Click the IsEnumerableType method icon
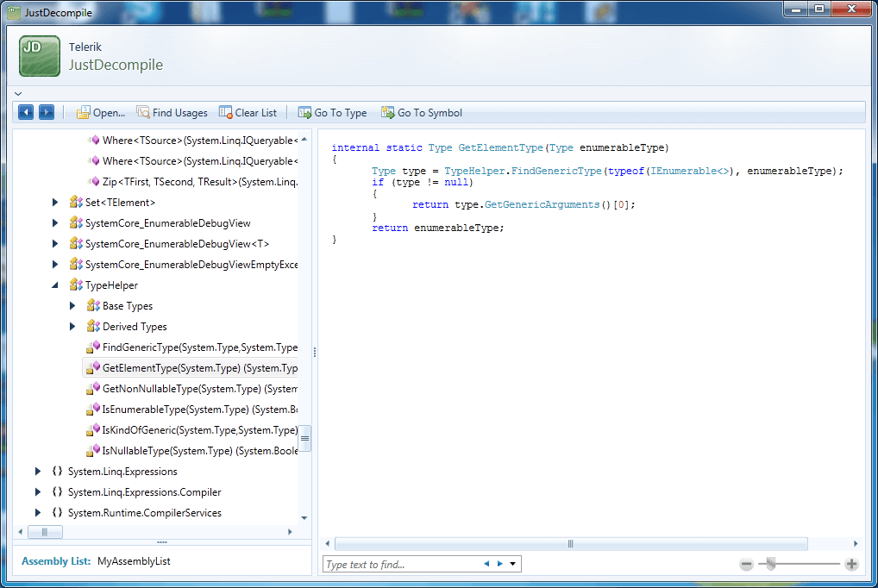The width and height of the screenshot is (878, 588). click(93, 410)
